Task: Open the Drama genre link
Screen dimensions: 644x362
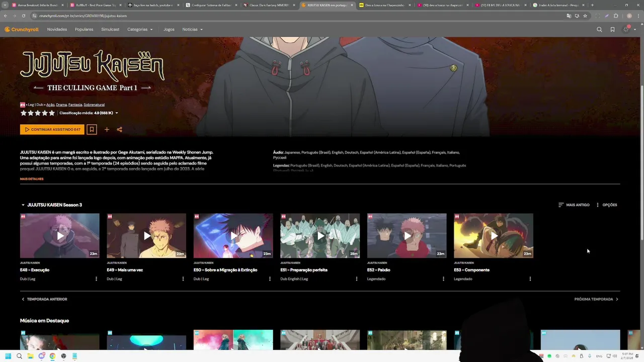Action: [61, 105]
